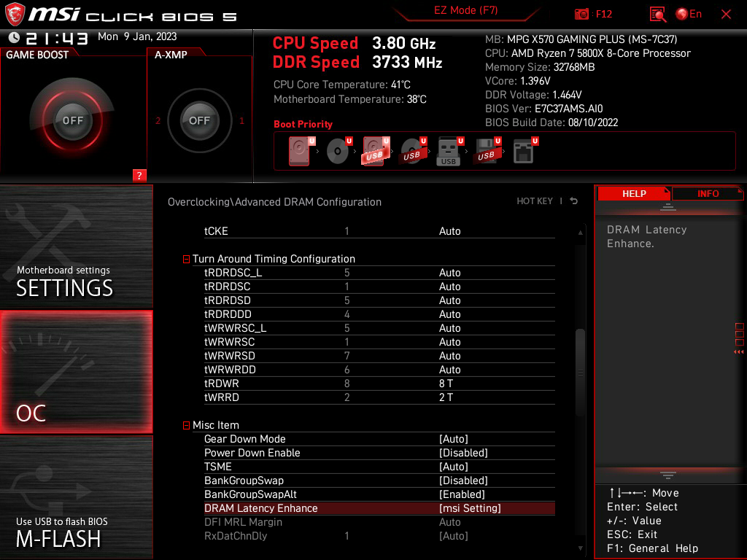The height and width of the screenshot is (560, 747).
Task: Select A-XMP profile 2
Action: [x=158, y=120]
